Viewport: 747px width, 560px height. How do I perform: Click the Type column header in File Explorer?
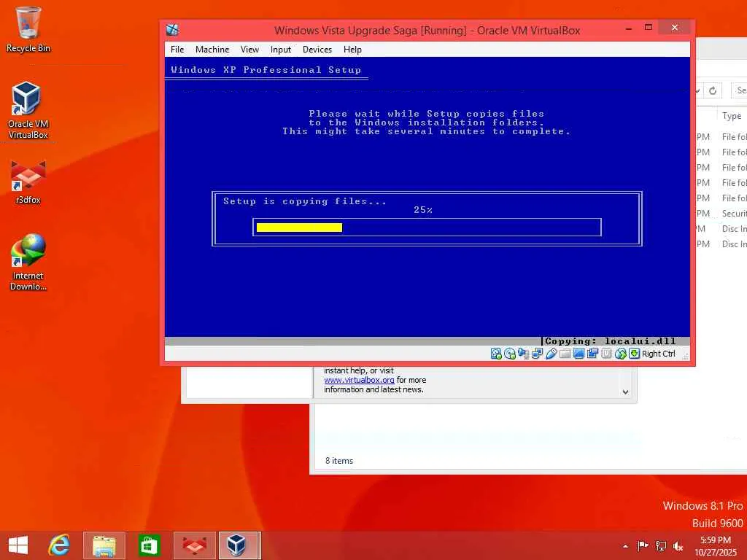[x=732, y=116]
